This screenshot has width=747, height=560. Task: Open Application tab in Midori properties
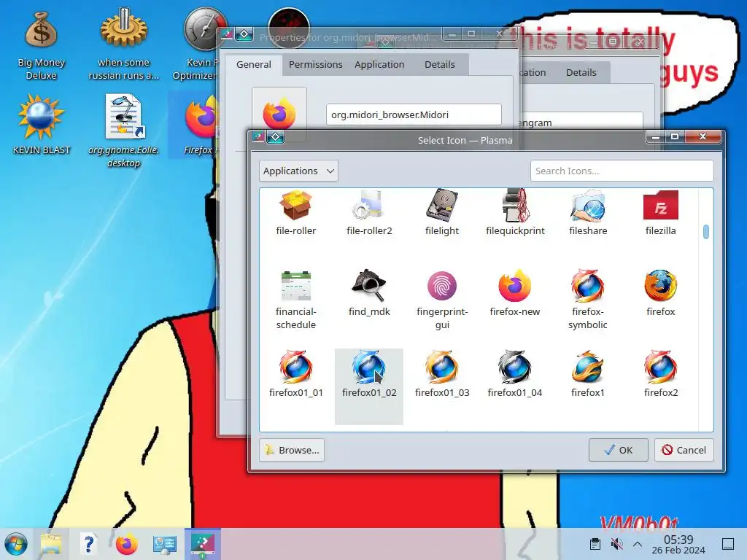click(379, 64)
